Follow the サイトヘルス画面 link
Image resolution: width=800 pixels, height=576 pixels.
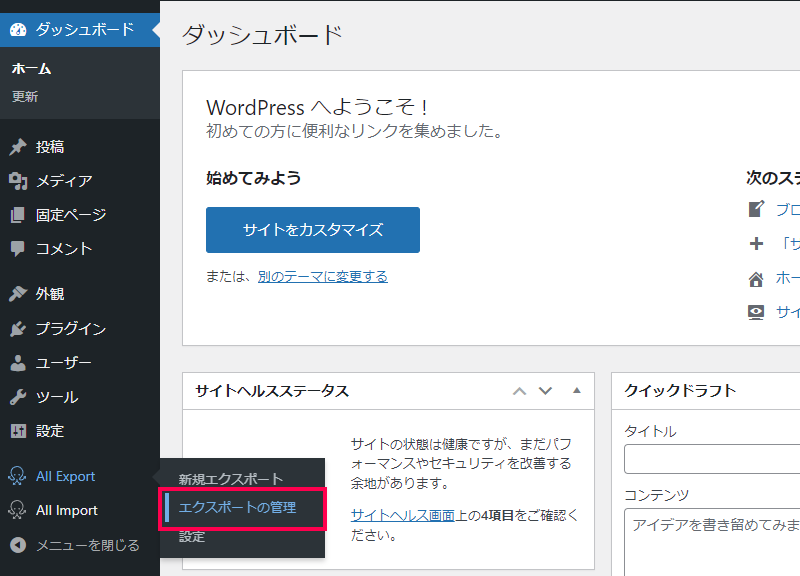tap(402, 516)
